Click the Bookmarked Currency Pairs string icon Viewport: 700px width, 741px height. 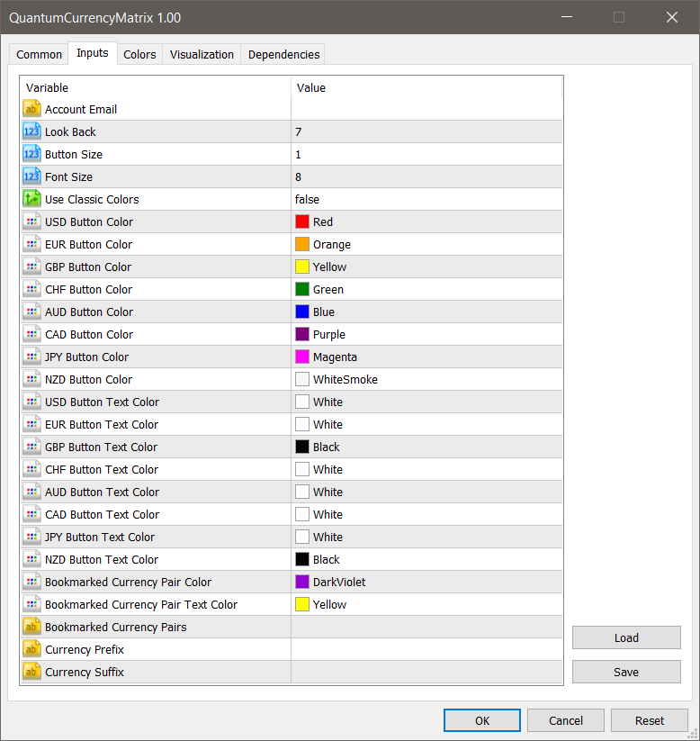pyautogui.click(x=31, y=627)
